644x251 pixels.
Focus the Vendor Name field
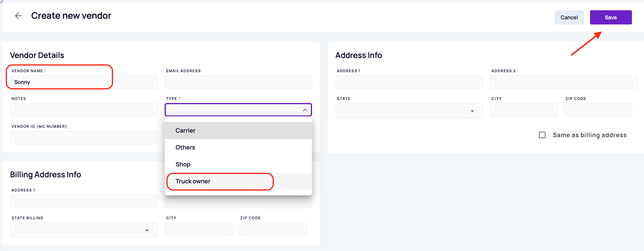point(84,82)
